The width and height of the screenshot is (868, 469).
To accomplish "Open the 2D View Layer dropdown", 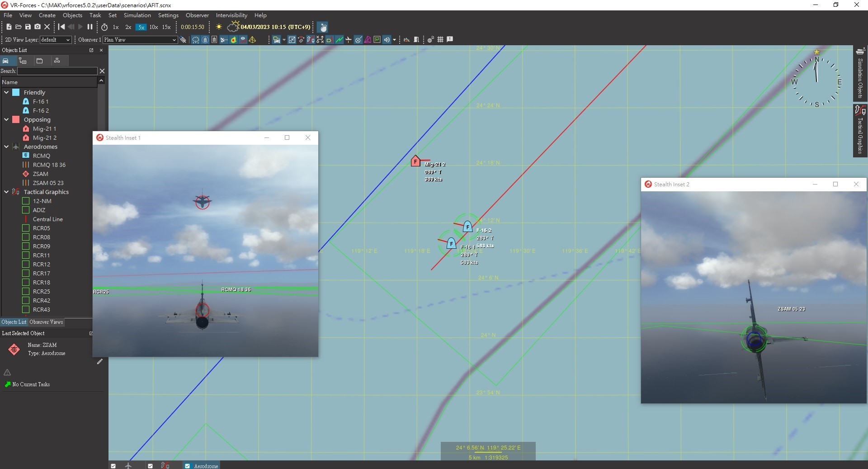I will tap(56, 40).
